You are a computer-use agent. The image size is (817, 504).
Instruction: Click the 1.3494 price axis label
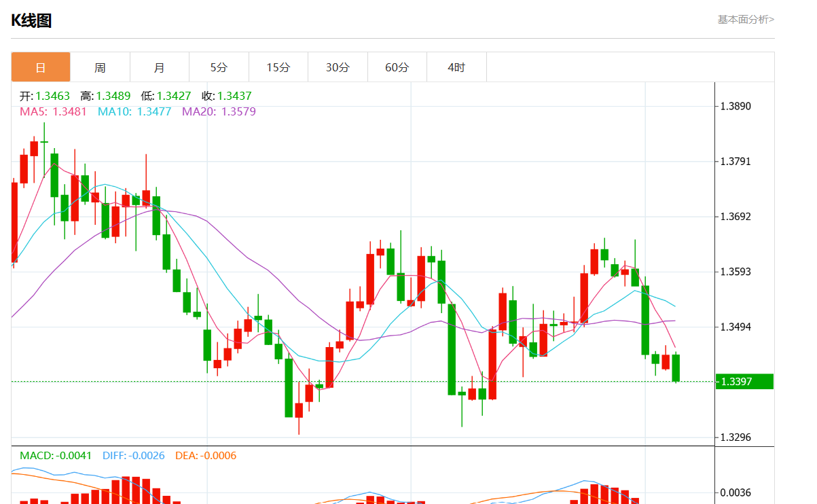tap(736, 327)
